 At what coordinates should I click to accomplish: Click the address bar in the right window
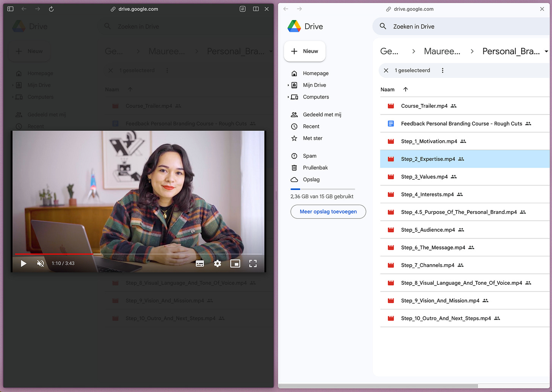(x=410, y=9)
